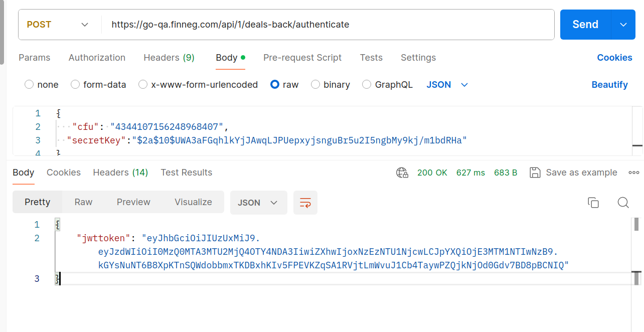Open the Pre-request Script tab
644x332 pixels.
302,58
